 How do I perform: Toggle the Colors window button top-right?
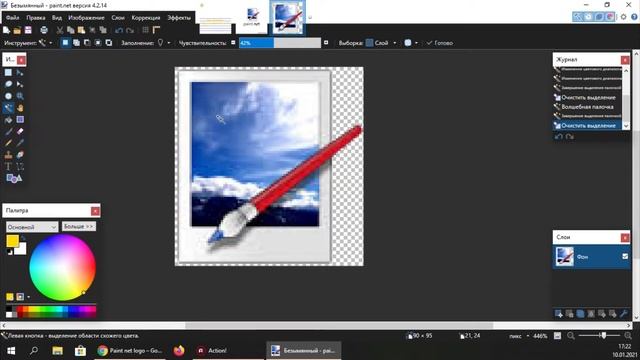point(610,17)
